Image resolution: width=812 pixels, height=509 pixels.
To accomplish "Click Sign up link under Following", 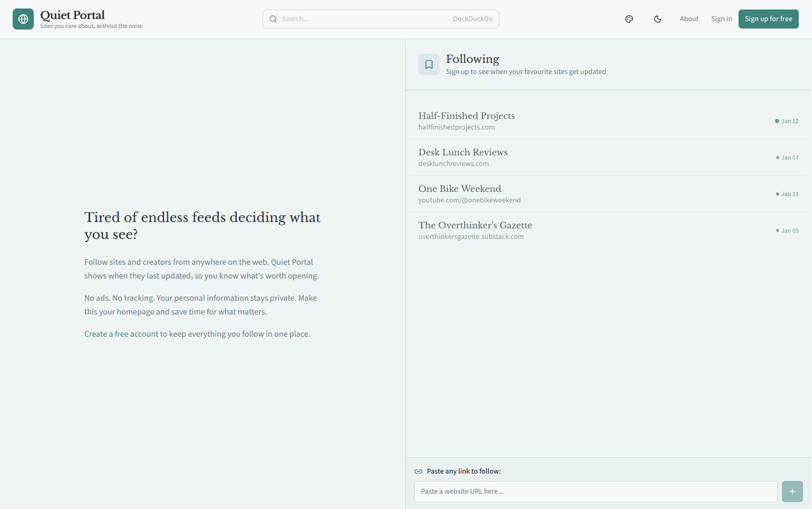I will tap(457, 72).
